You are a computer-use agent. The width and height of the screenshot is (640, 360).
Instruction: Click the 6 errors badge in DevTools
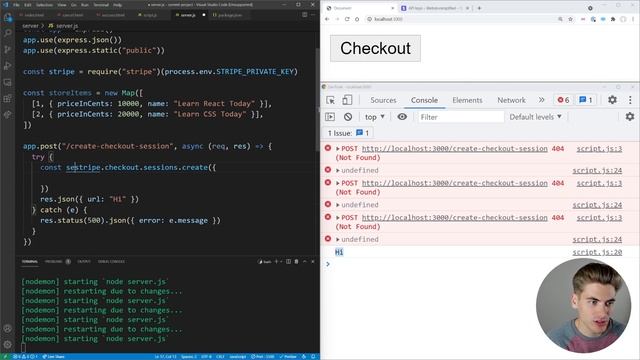(564, 100)
